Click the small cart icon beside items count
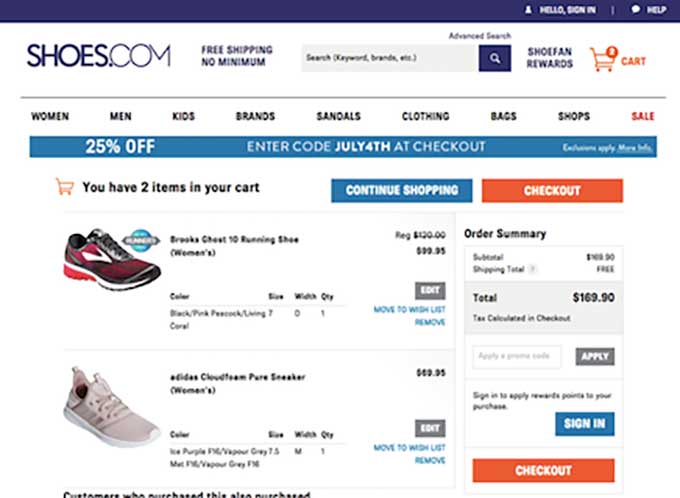Viewport: 680px width, 498px height. tap(65, 187)
